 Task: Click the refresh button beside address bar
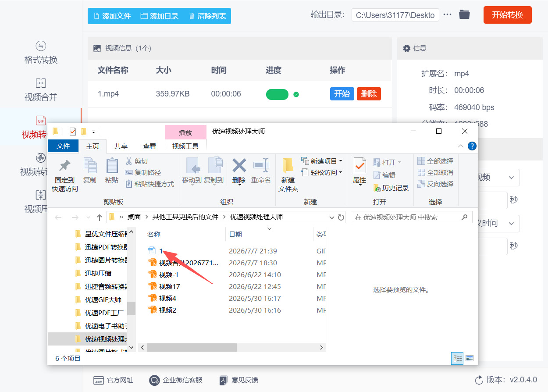(x=342, y=217)
